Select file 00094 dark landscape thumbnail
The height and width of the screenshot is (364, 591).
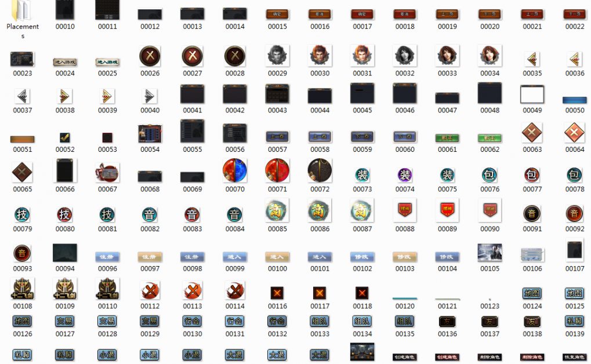[x=65, y=253]
